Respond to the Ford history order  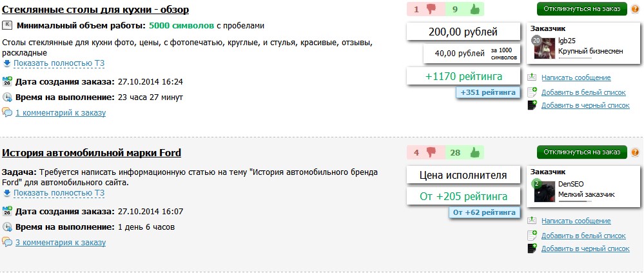tap(581, 153)
